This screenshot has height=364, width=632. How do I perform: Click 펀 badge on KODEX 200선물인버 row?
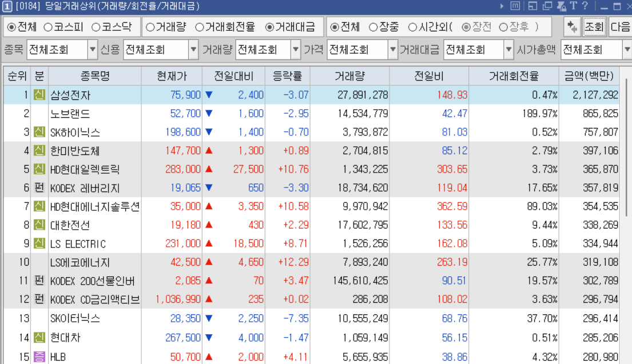(x=39, y=280)
